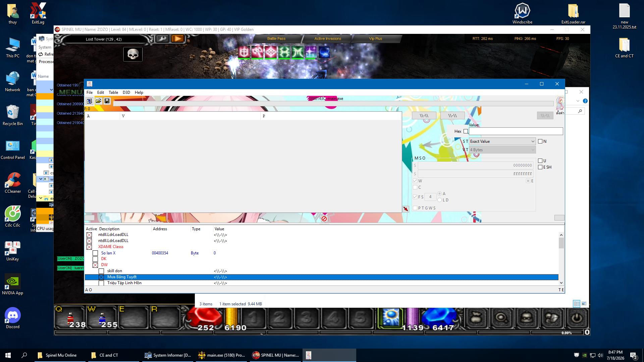The height and width of the screenshot is (362, 644).
Task: Click the orange play arrow button in game
Action: pyautogui.click(x=177, y=39)
